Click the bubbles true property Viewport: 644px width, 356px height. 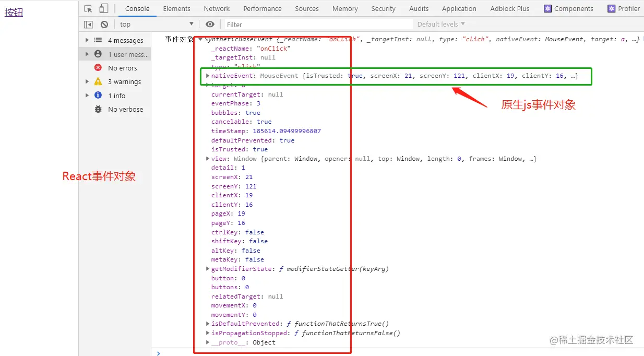[236, 113]
